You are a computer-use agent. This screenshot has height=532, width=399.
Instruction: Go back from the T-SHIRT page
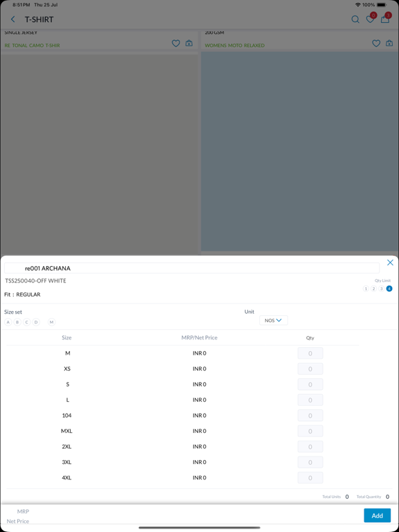13,19
